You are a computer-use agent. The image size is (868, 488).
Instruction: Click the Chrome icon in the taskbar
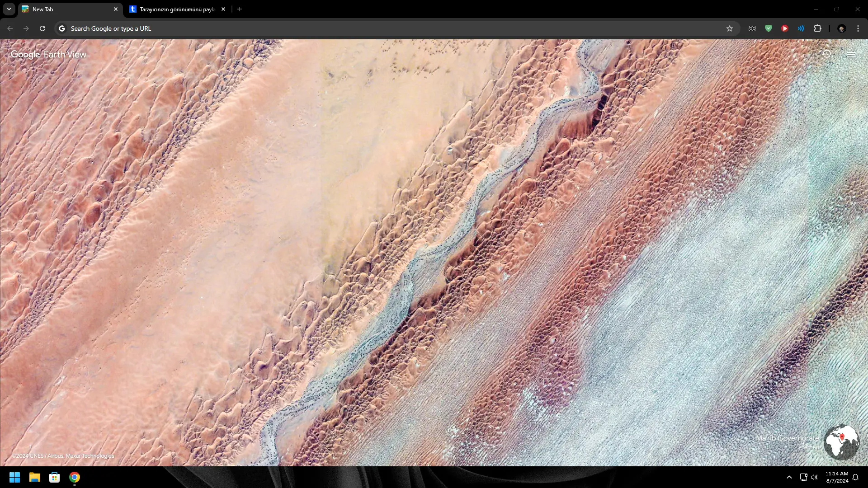tap(75, 477)
